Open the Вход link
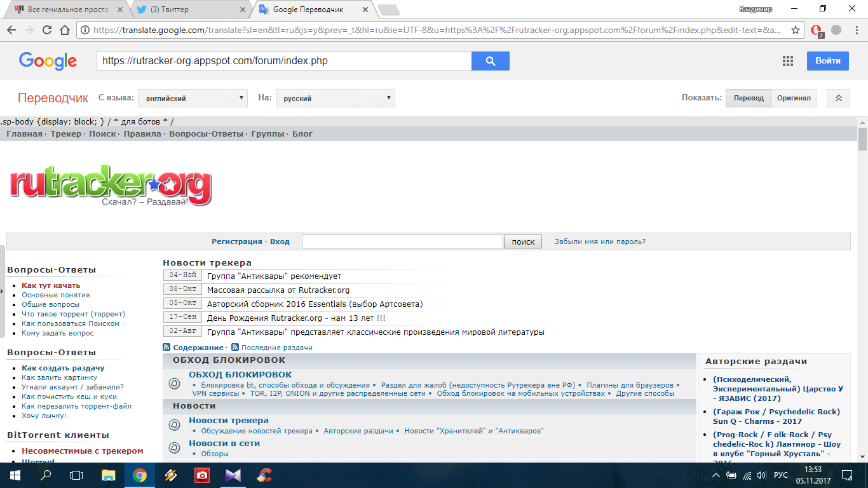The height and width of the screenshot is (488, 868). [280, 241]
